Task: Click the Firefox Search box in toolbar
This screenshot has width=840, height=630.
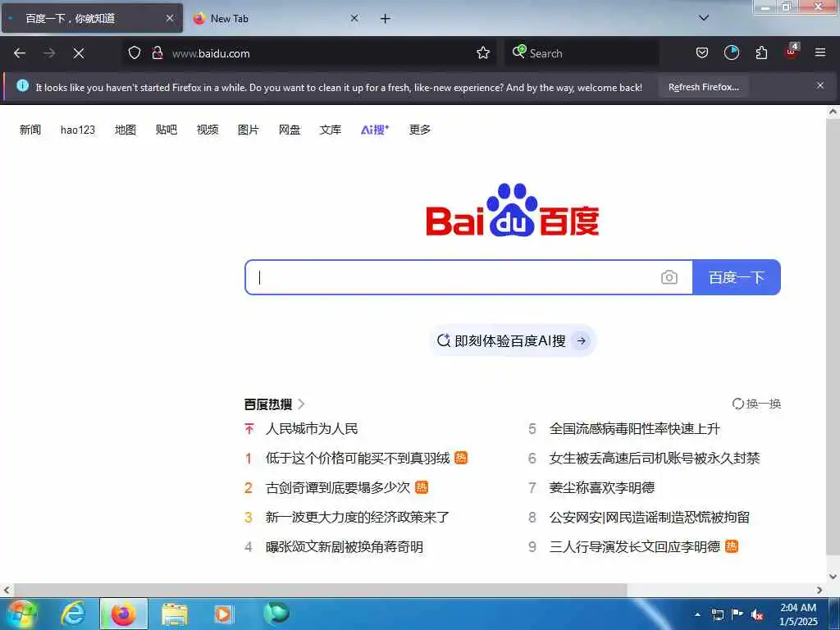Action: coord(582,53)
